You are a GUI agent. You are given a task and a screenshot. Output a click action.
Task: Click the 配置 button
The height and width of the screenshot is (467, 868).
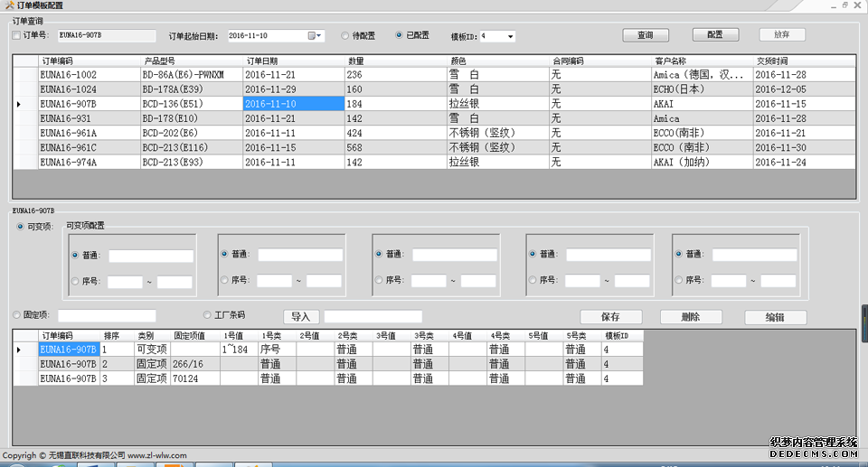[x=715, y=35]
